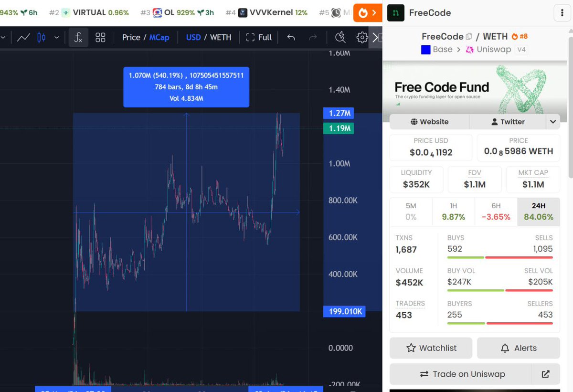573x392 pixels.
Task: Open the chart in Full screen
Action: tap(259, 37)
